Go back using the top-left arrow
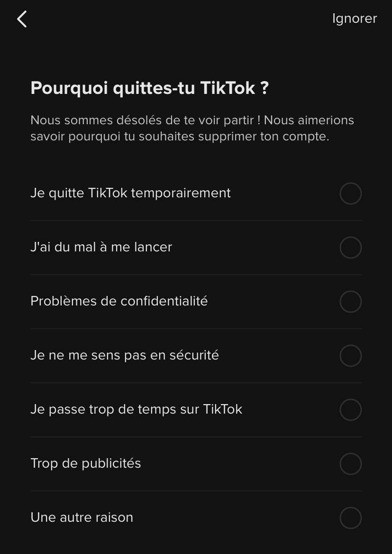This screenshot has height=554, width=392. (22, 19)
